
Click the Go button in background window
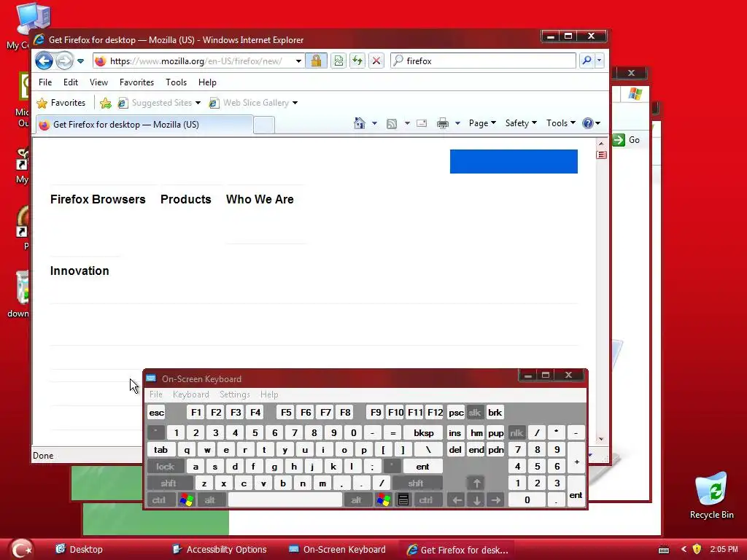(627, 140)
